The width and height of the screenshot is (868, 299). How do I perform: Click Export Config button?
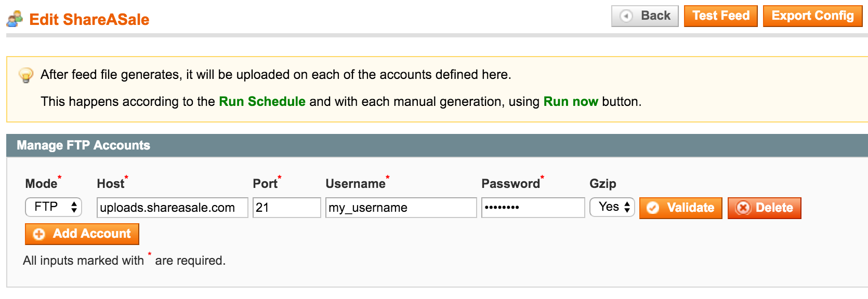click(813, 16)
